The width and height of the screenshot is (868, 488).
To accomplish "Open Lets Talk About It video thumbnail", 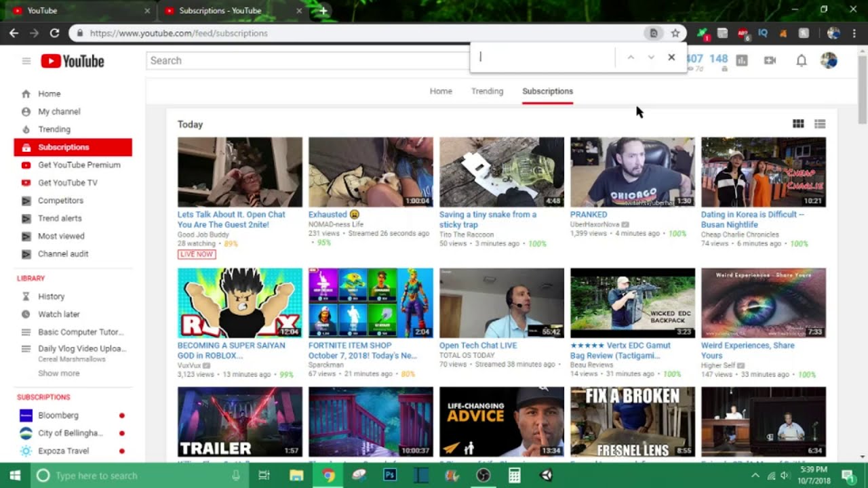I will 240,172.
